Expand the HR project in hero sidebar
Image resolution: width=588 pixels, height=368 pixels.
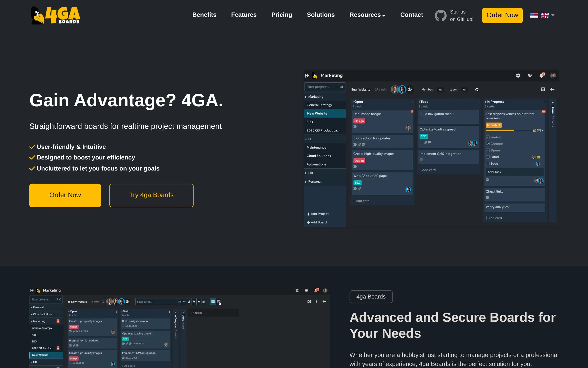[306, 173]
